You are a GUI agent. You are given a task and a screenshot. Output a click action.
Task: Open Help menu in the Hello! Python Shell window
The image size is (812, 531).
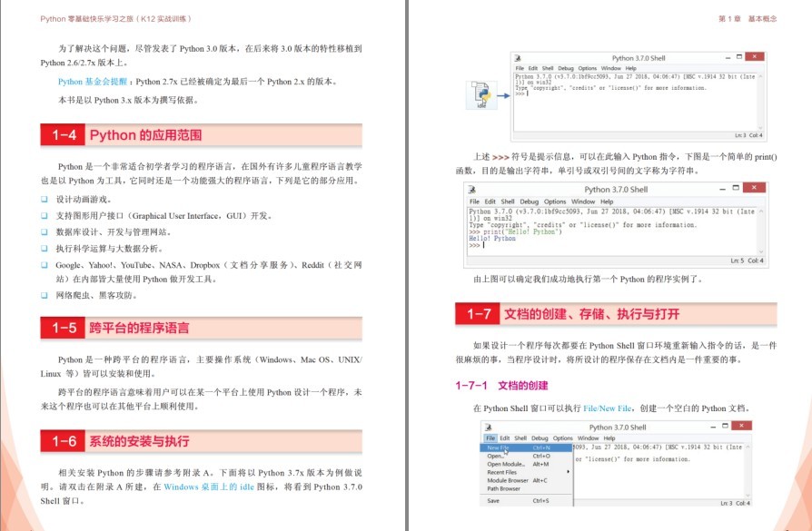click(607, 202)
